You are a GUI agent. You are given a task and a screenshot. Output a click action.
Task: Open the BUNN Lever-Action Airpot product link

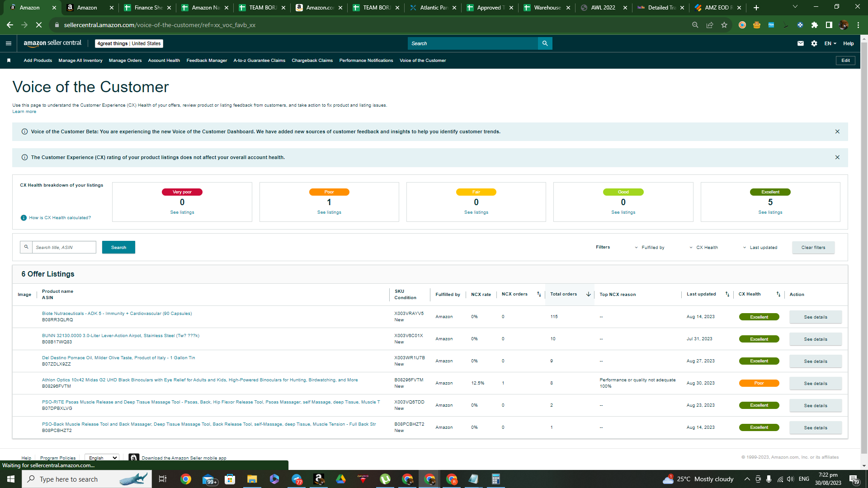coord(121,336)
